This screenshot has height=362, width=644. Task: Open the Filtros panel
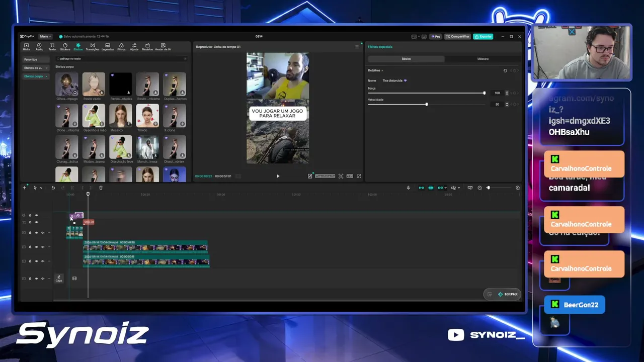click(121, 47)
